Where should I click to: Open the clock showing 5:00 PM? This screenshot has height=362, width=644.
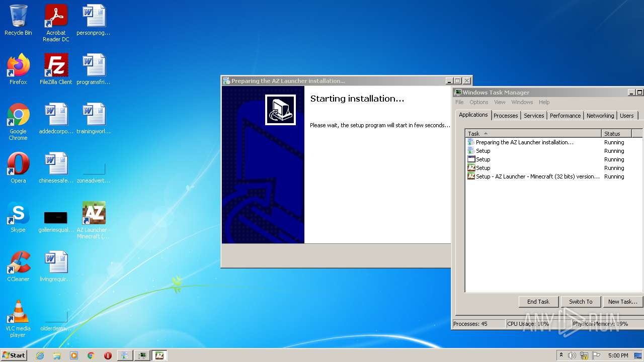click(618, 355)
